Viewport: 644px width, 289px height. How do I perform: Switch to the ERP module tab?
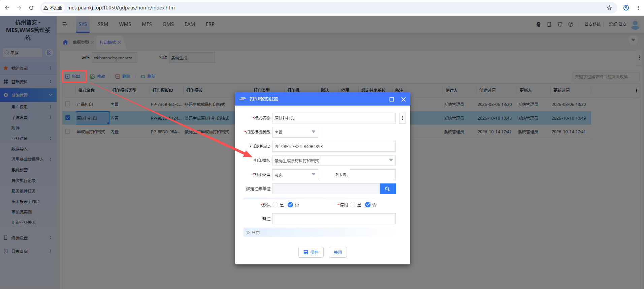[210, 24]
